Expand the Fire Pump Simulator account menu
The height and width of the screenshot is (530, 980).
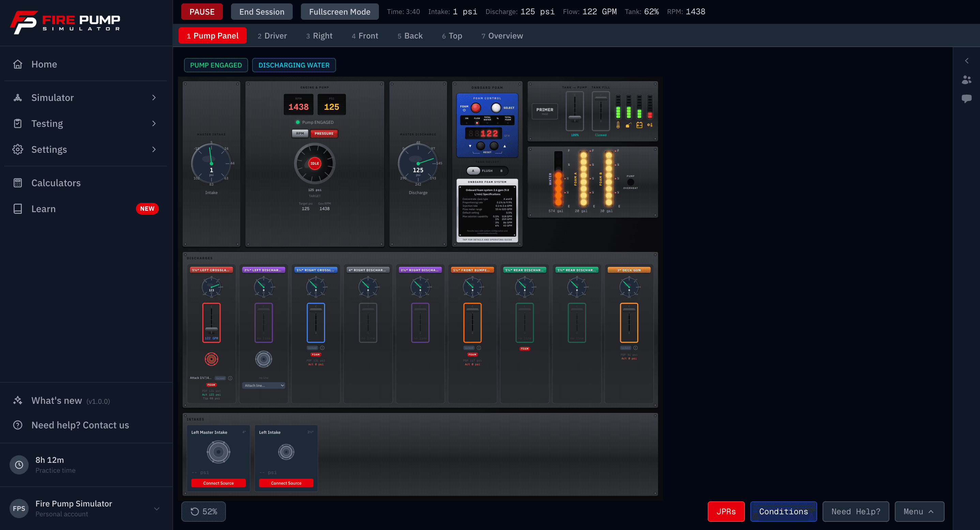point(86,508)
